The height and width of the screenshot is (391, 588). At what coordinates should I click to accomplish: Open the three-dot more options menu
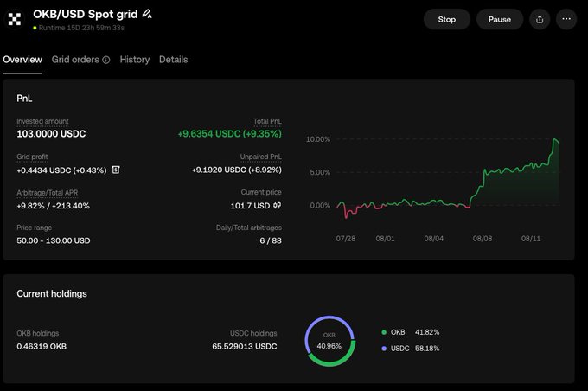[x=566, y=19]
